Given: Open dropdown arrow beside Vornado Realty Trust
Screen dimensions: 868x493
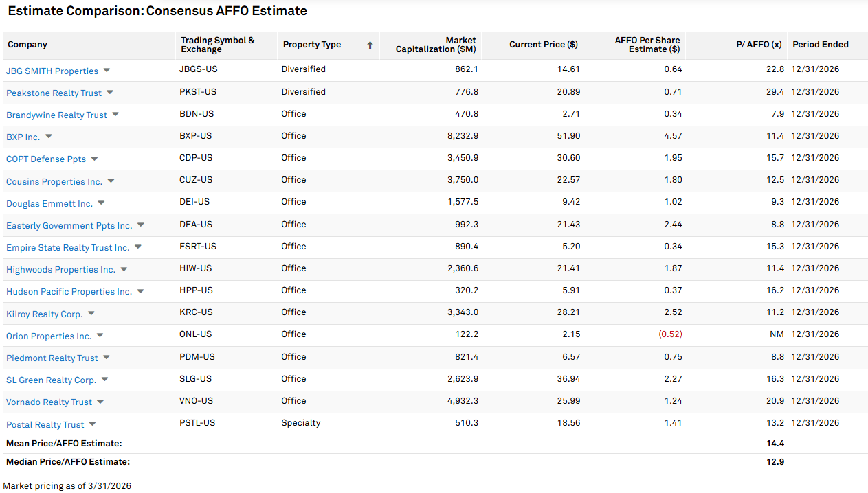Looking at the screenshot, I should [x=100, y=402].
